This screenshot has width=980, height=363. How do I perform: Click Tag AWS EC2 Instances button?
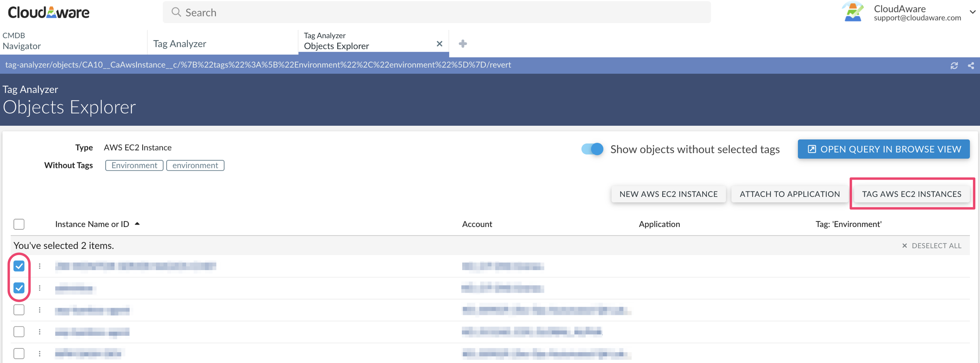pyautogui.click(x=911, y=194)
